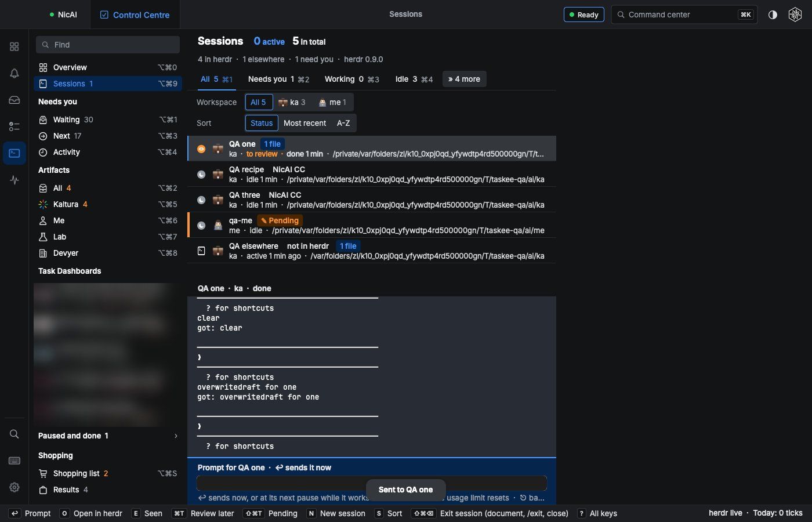Select the terminal sessions icon in left rail
The height and width of the screenshot is (522, 812).
[14, 153]
